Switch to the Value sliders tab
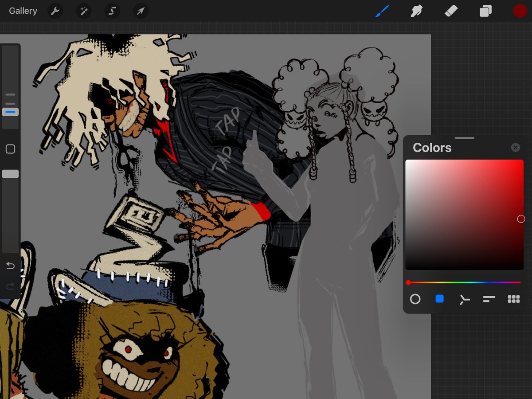This screenshot has width=532, height=399. pyautogui.click(x=489, y=299)
